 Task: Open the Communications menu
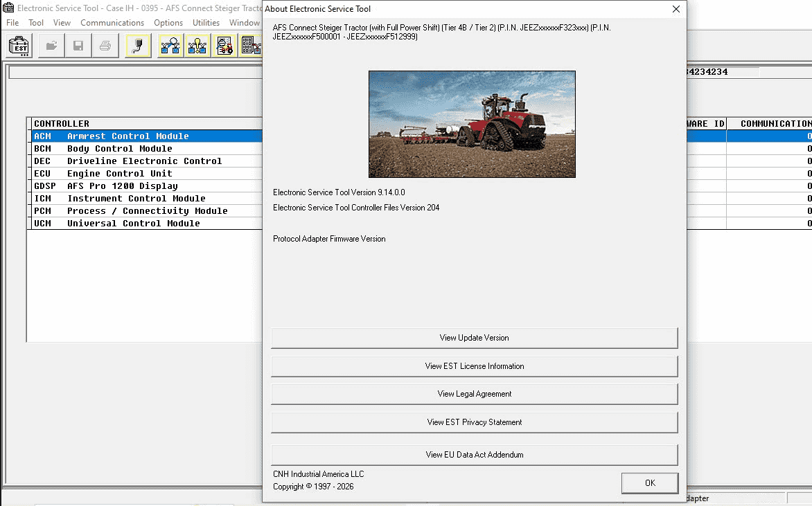pyautogui.click(x=112, y=22)
